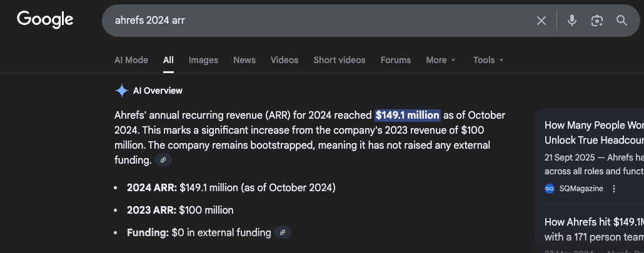Select the All results tab
Viewport: 644px width, 253px height.
click(x=168, y=60)
